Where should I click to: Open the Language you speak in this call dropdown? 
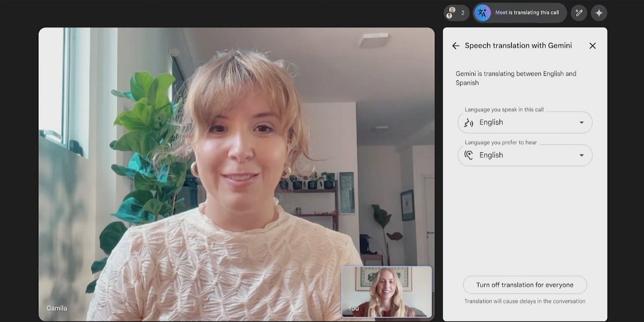[525, 122]
